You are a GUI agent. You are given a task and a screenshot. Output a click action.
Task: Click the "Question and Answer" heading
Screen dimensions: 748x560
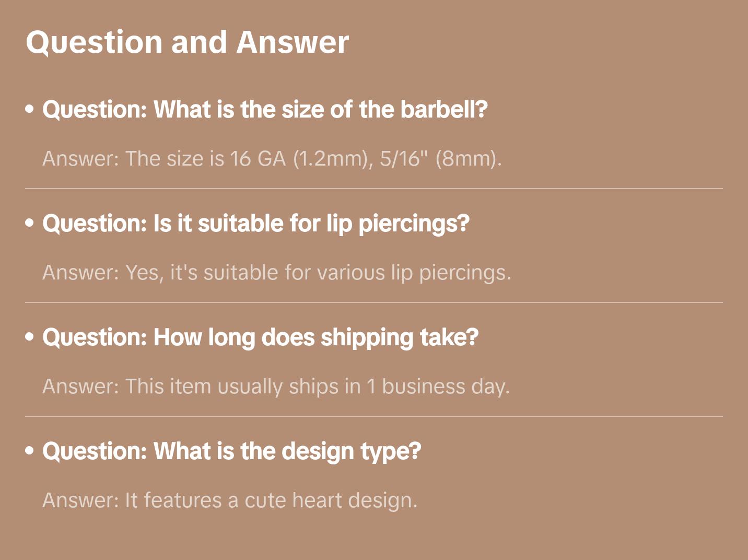coord(187,42)
